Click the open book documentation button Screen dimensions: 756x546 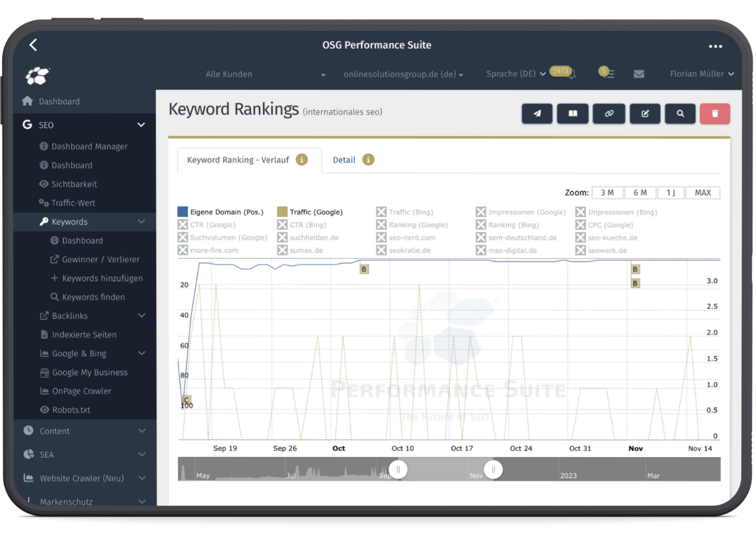572,113
